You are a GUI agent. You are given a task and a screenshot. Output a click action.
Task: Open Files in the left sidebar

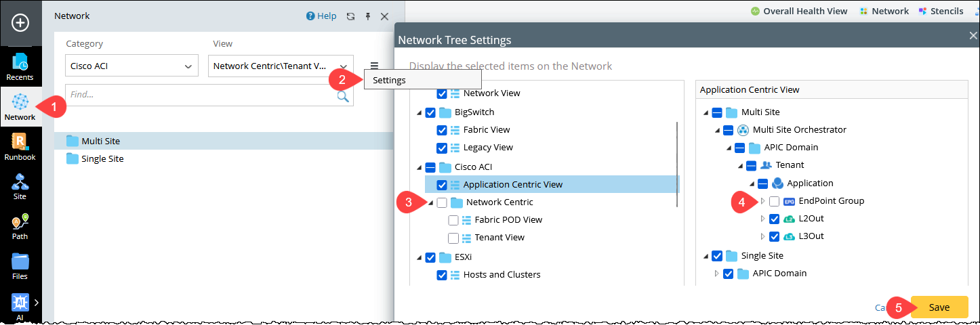[x=20, y=266]
